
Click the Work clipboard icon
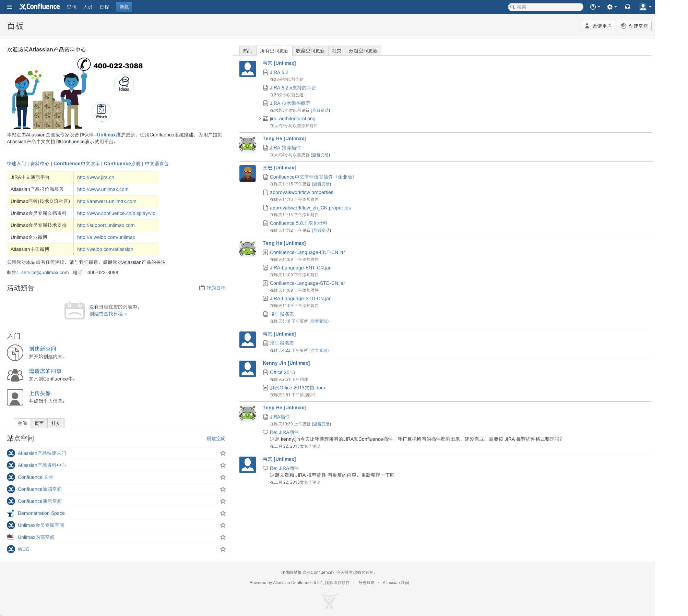click(x=101, y=112)
